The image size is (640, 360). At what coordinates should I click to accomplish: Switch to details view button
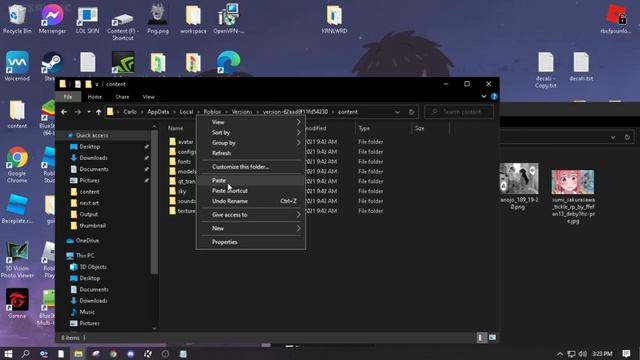click(x=481, y=338)
